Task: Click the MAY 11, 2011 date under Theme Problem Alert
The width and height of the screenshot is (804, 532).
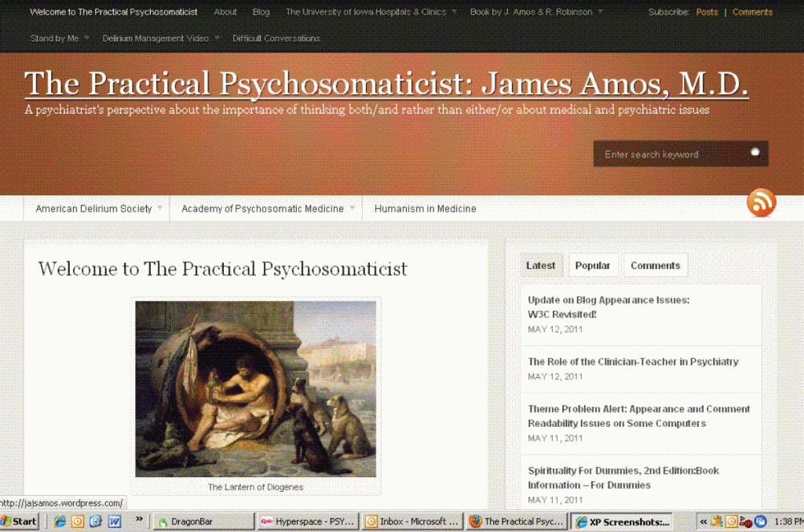Action: (555, 438)
